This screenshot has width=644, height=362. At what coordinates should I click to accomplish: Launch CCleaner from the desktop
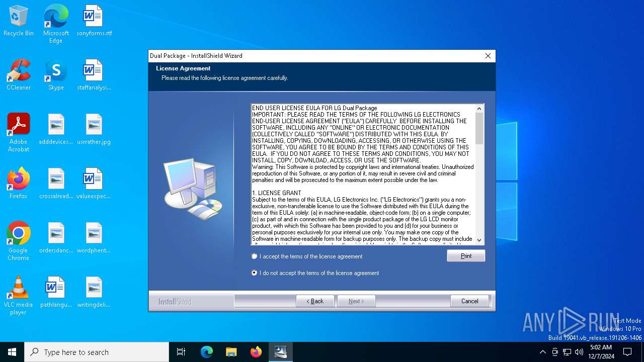[19, 75]
